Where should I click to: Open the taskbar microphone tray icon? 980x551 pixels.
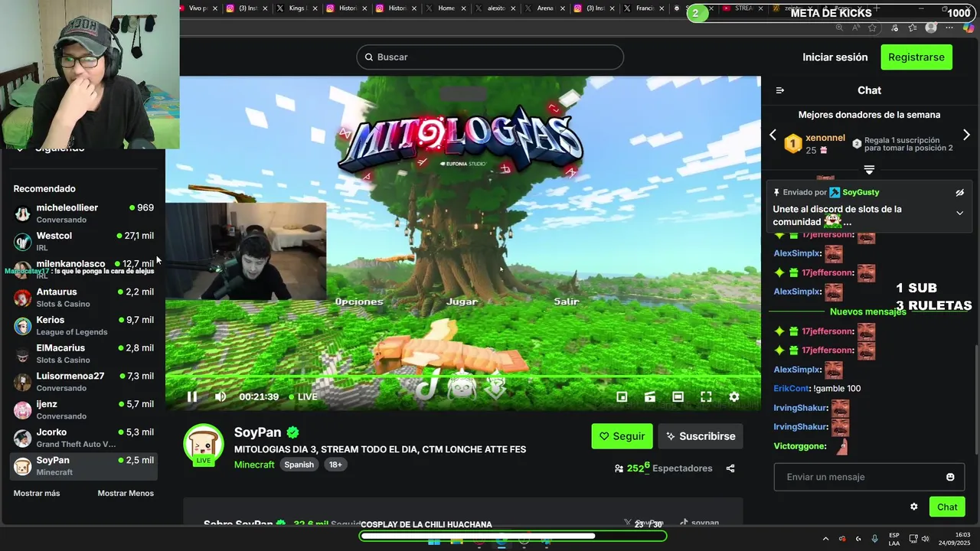[x=874, y=539]
